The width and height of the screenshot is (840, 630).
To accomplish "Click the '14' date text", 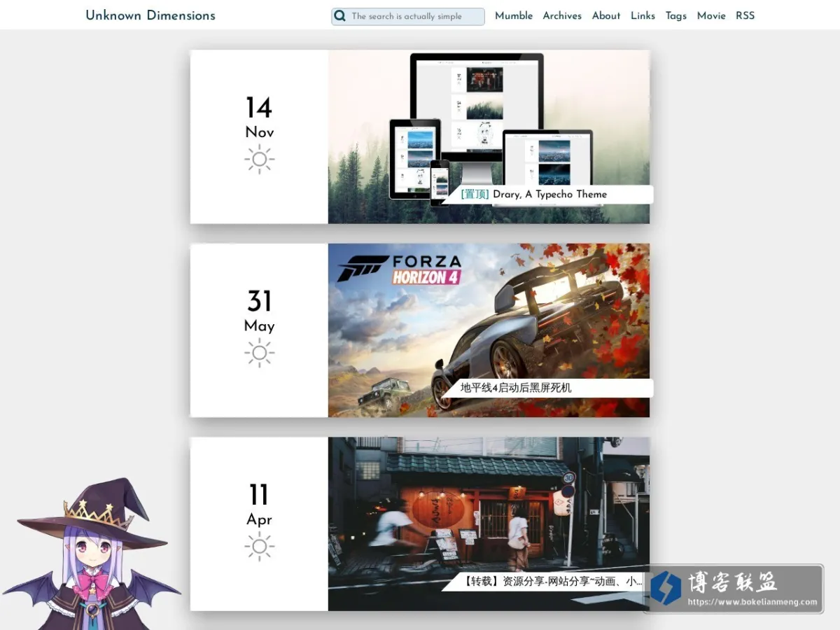I will click(259, 108).
